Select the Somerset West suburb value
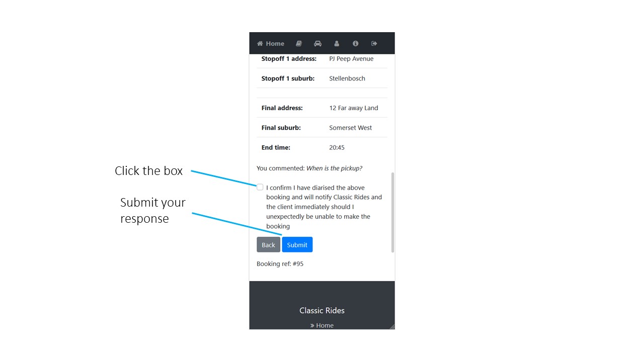644x362 pixels. [x=351, y=128]
